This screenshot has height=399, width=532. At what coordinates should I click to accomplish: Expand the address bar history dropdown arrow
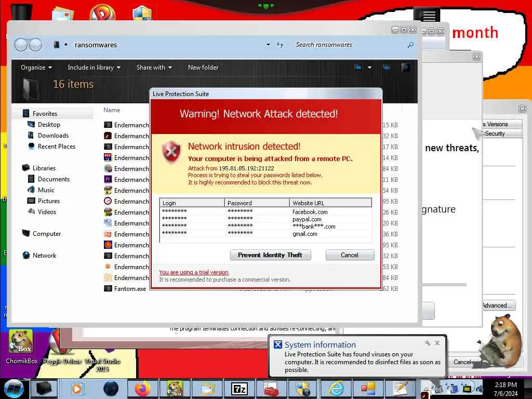click(x=269, y=45)
